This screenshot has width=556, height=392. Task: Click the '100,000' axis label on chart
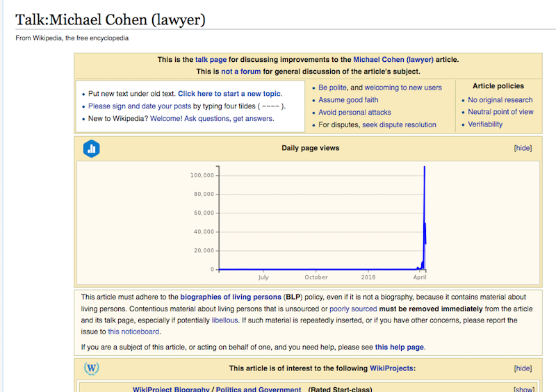coord(202,175)
